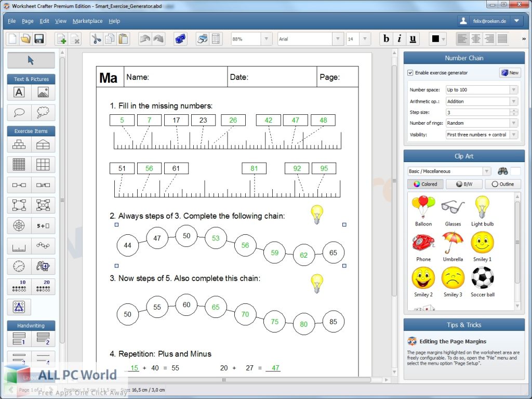Viewport: 532px width, 399px height.
Task: Select the number pyramid exercise item
Action: pos(18,144)
